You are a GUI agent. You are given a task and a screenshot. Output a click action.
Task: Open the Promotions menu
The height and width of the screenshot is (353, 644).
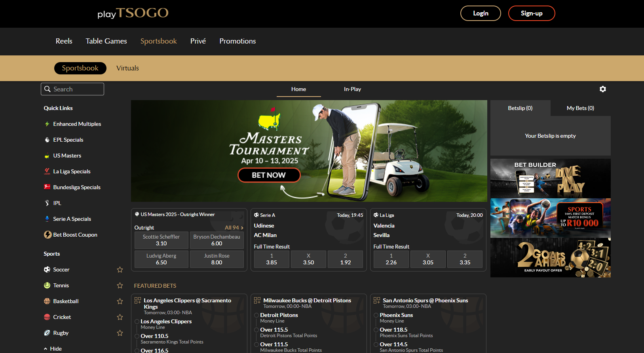point(238,41)
